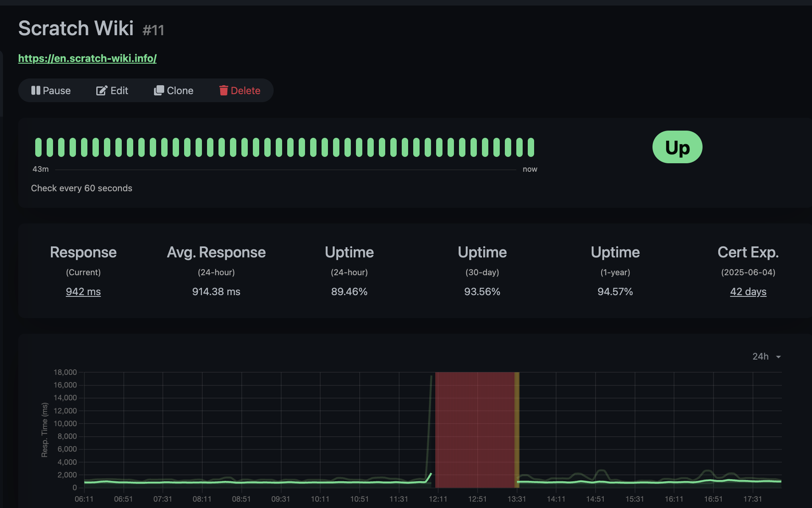Click the Edit pencil icon
812x508 pixels.
coord(101,90)
